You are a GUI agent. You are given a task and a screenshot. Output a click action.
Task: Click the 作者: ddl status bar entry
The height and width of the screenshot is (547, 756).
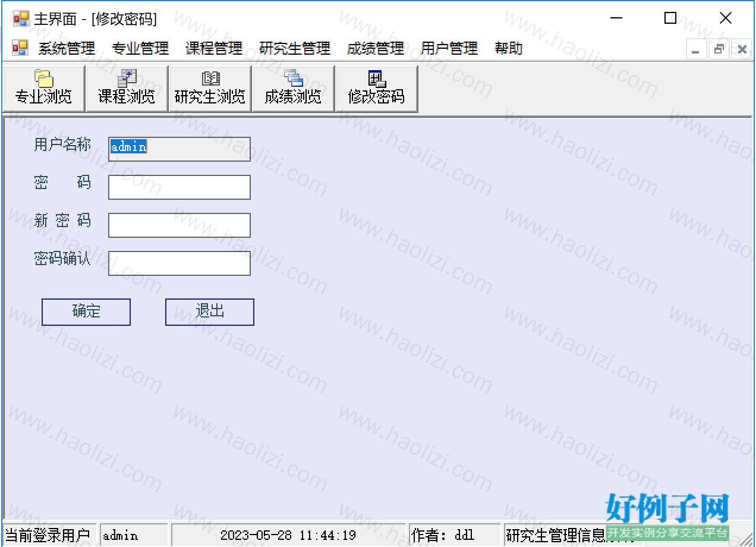[455, 535]
